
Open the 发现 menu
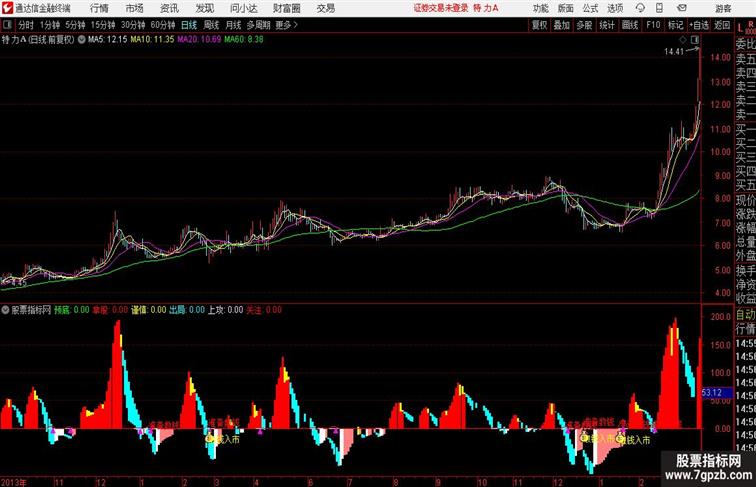click(204, 8)
